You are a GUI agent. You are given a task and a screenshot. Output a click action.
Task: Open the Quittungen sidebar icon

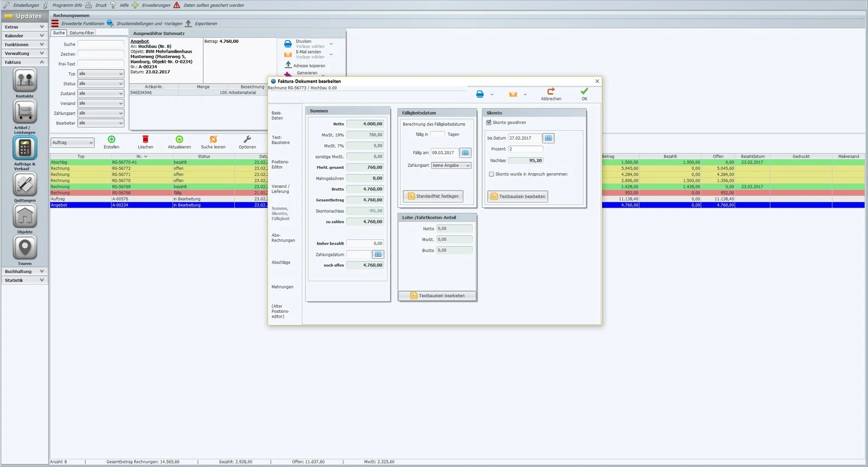(25, 185)
